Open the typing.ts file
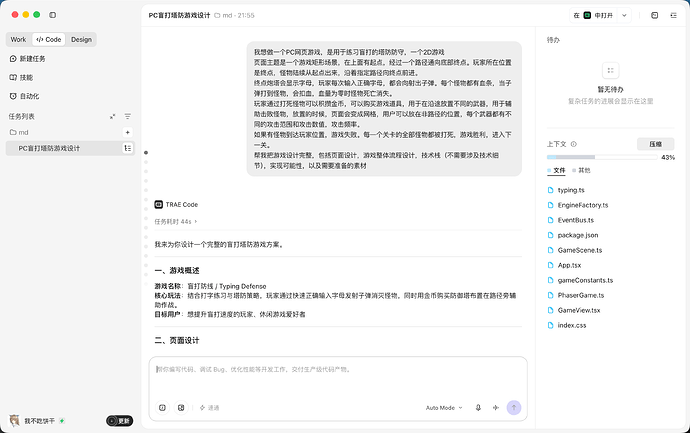The width and height of the screenshot is (690, 433). (571, 190)
